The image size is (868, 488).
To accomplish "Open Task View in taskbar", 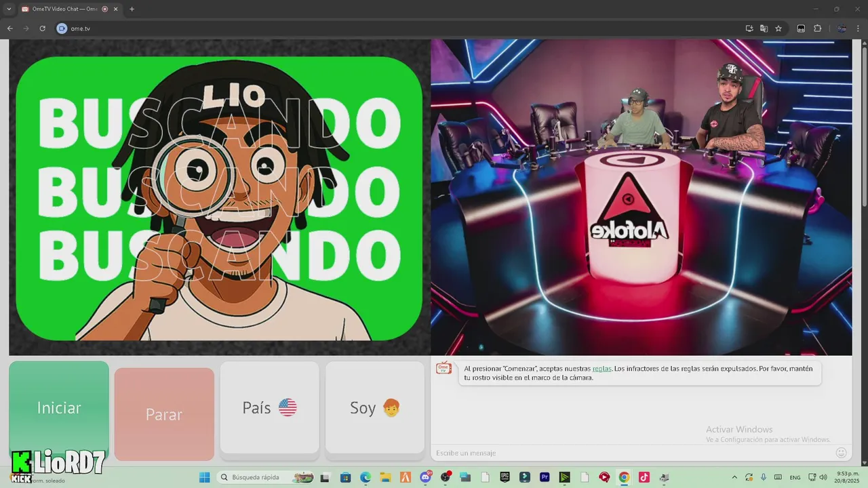I will (x=326, y=477).
